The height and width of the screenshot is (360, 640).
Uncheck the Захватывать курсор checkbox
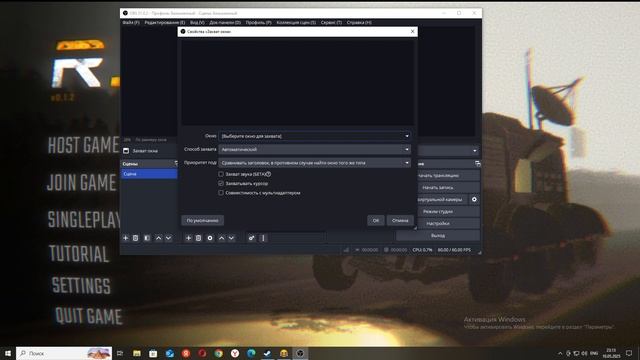(x=221, y=183)
